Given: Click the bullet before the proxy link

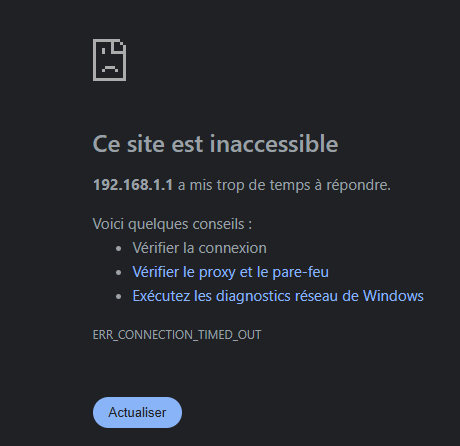Looking at the screenshot, I should point(118,273).
